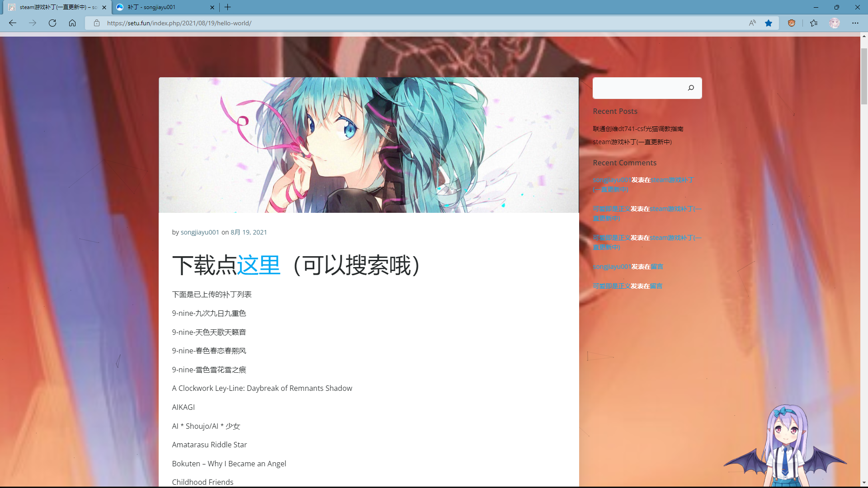Image resolution: width=868 pixels, height=488 pixels.
Task: Open Read Aloud icon in address bar
Action: [x=752, y=23]
